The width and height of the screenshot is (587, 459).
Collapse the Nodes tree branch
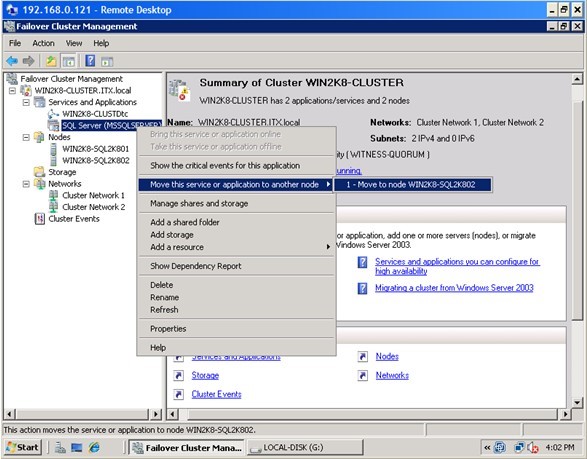26,137
